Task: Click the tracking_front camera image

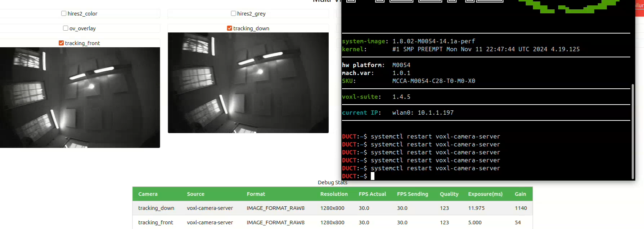Action: pyautogui.click(x=80, y=97)
